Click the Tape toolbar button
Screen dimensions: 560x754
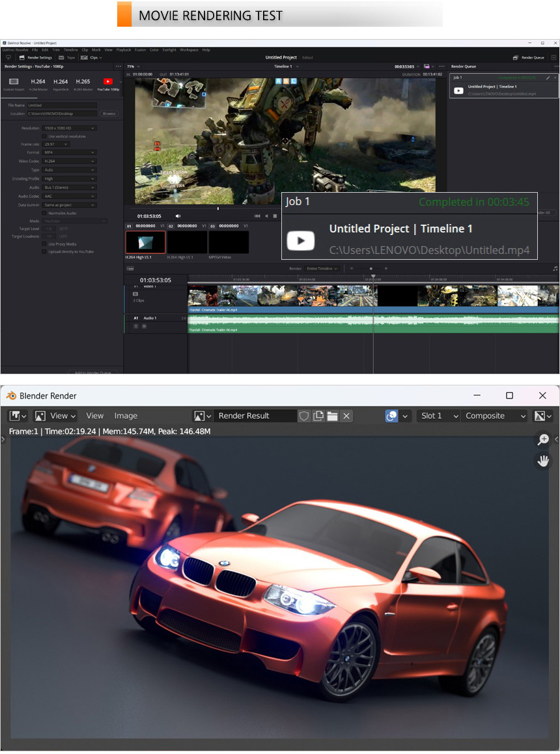click(x=67, y=58)
